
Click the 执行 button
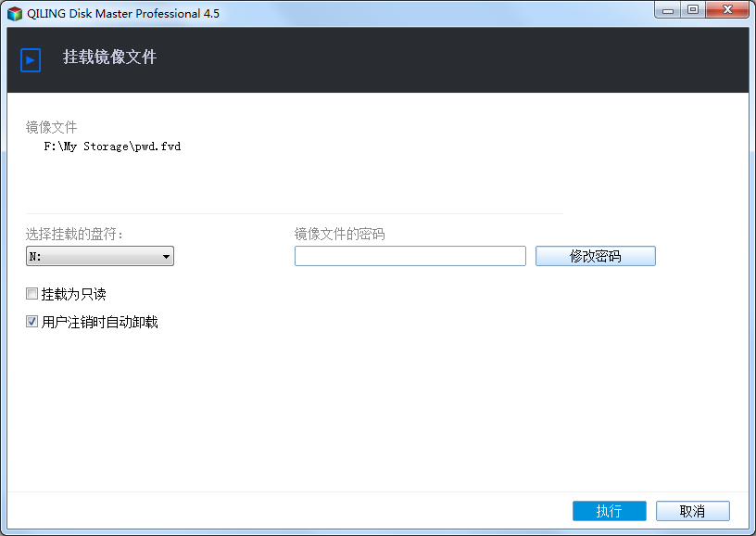coord(610,511)
